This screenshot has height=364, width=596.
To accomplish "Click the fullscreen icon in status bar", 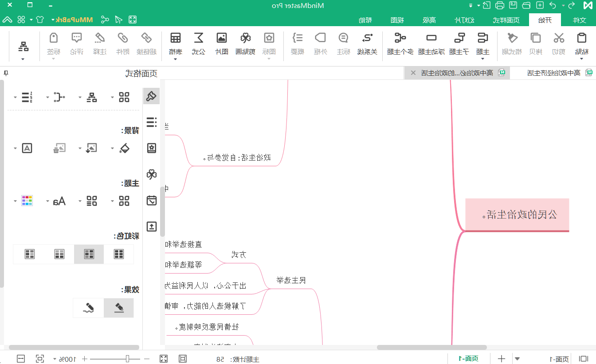I will (163, 359).
